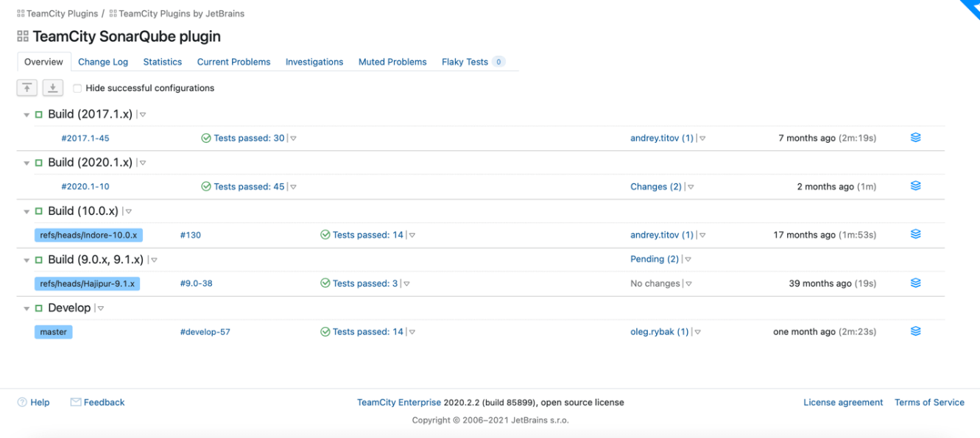Screen dimensions: 980x438
Task: Open dropdown menu next to Build (10.0.x)
Action: point(128,212)
